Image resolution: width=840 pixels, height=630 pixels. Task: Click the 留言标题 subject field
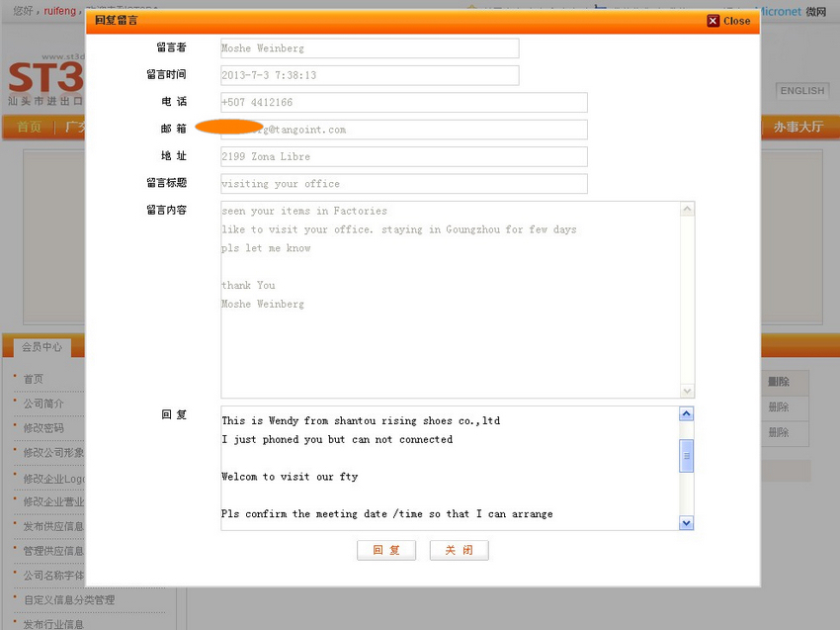pyautogui.click(x=403, y=184)
